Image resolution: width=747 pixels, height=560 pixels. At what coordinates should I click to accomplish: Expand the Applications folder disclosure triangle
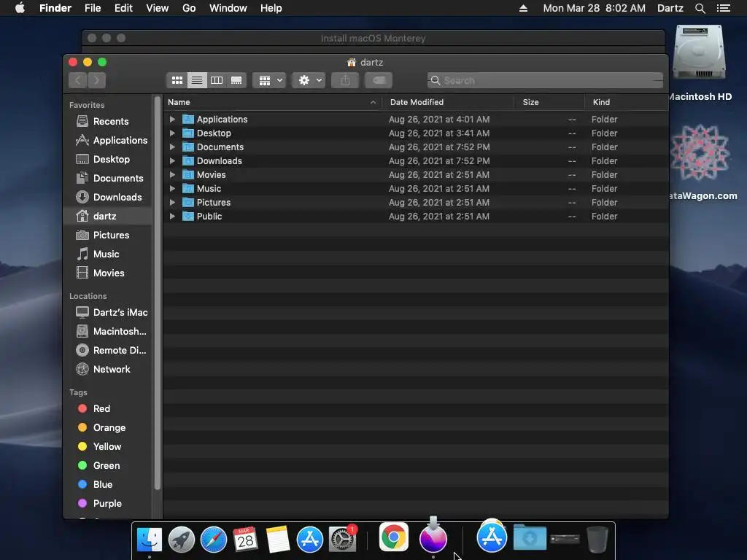point(172,119)
